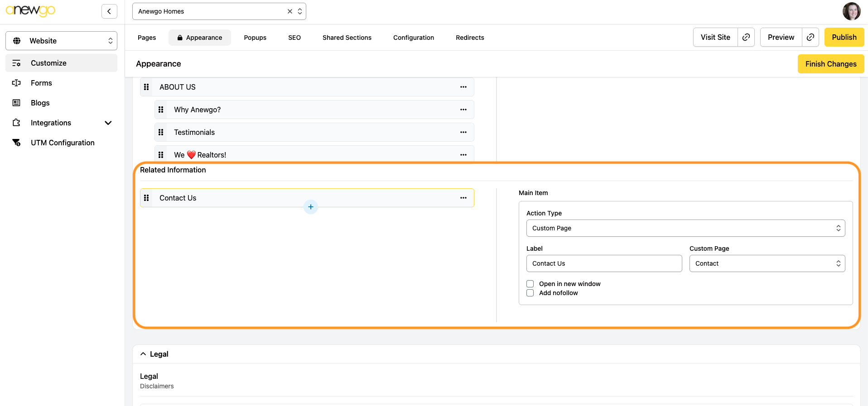Open the user profile avatar
868x406 pixels.
click(851, 11)
